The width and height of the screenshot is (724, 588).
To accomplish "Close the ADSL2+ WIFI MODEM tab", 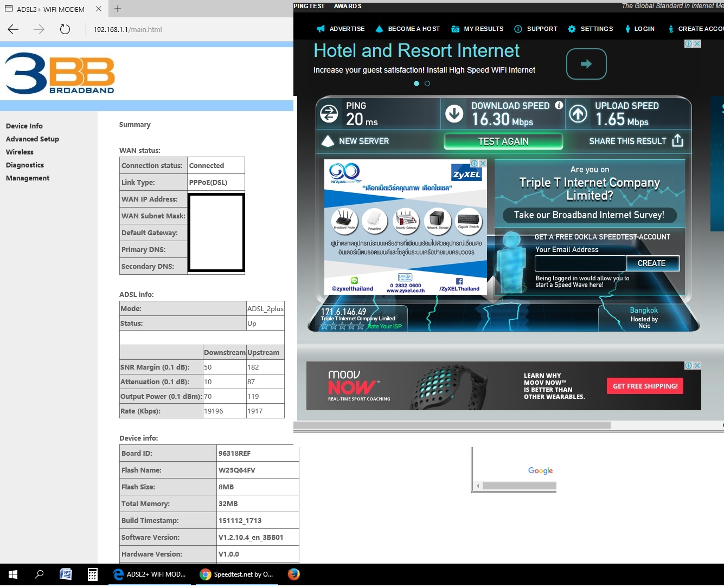I will coord(98,9).
